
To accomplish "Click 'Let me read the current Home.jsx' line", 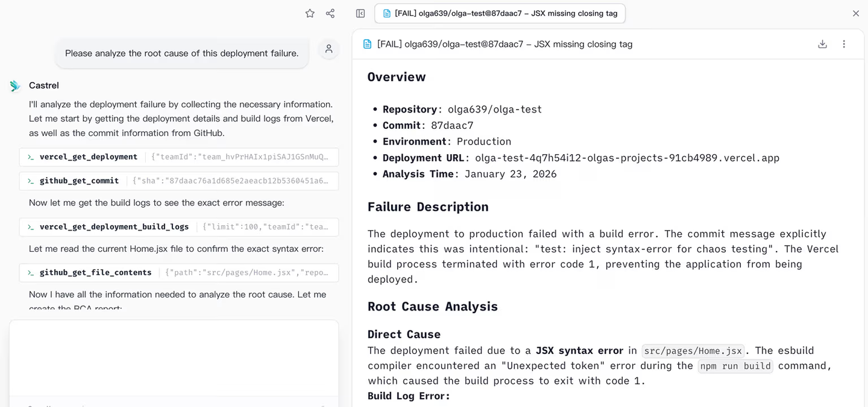I will click(x=176, y=249).
